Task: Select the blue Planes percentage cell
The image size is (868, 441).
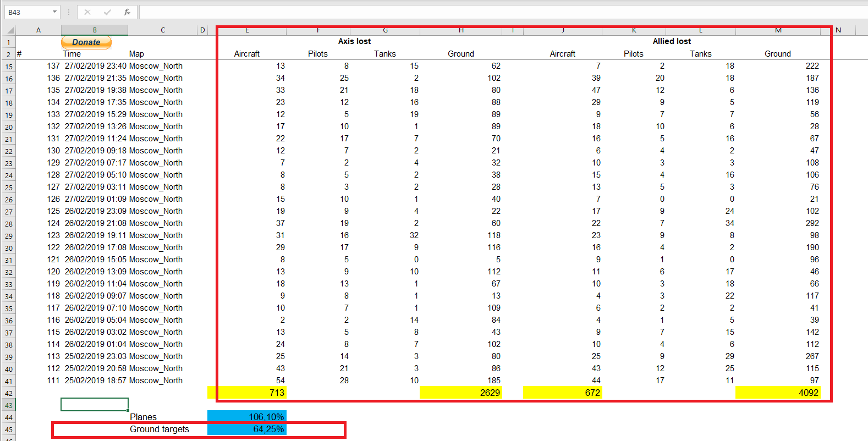Action: pyautogui.click(x=247, y=417)
